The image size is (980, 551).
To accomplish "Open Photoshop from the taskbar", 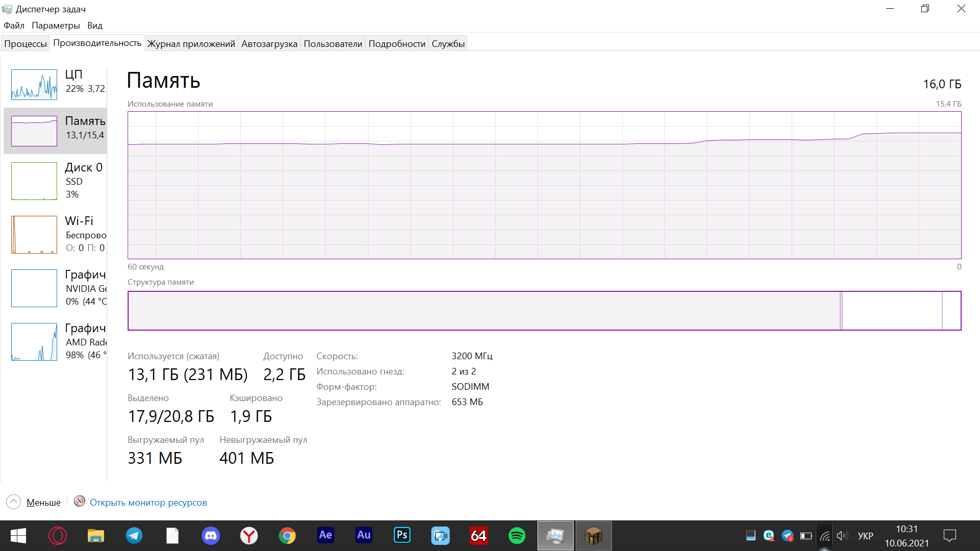I will (402, 536).
